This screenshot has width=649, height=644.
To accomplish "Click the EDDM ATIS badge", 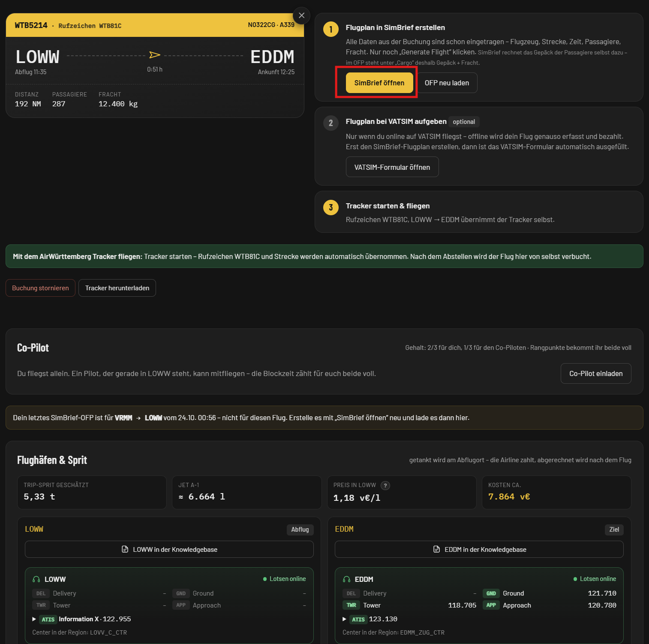I will 358,619.
